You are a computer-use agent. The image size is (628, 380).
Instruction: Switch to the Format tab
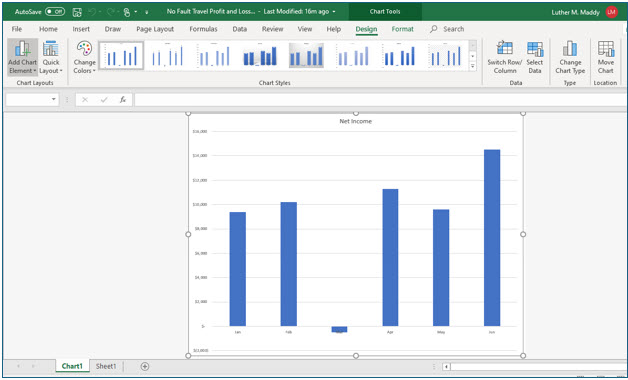(x=402, y=29)
